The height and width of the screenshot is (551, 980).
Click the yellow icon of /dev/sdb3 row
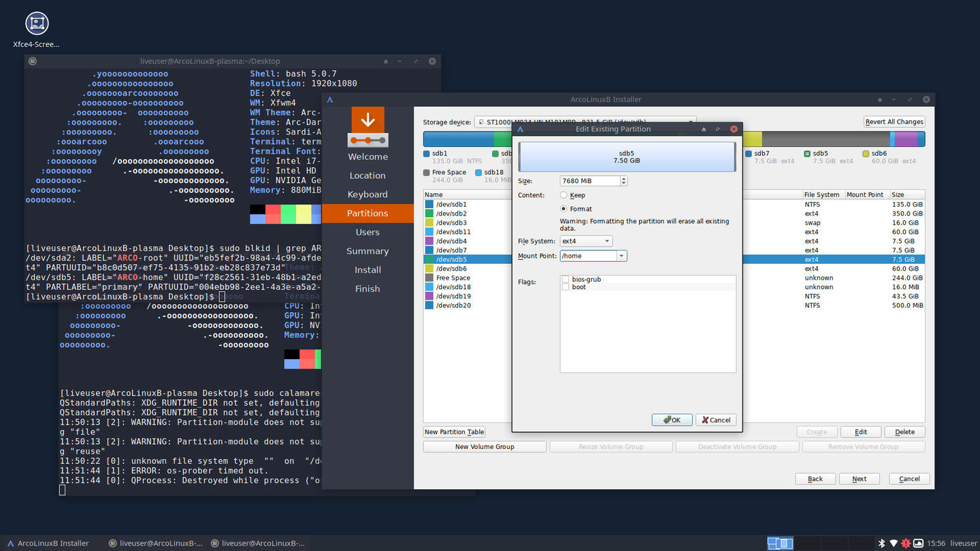coord(429,222)
